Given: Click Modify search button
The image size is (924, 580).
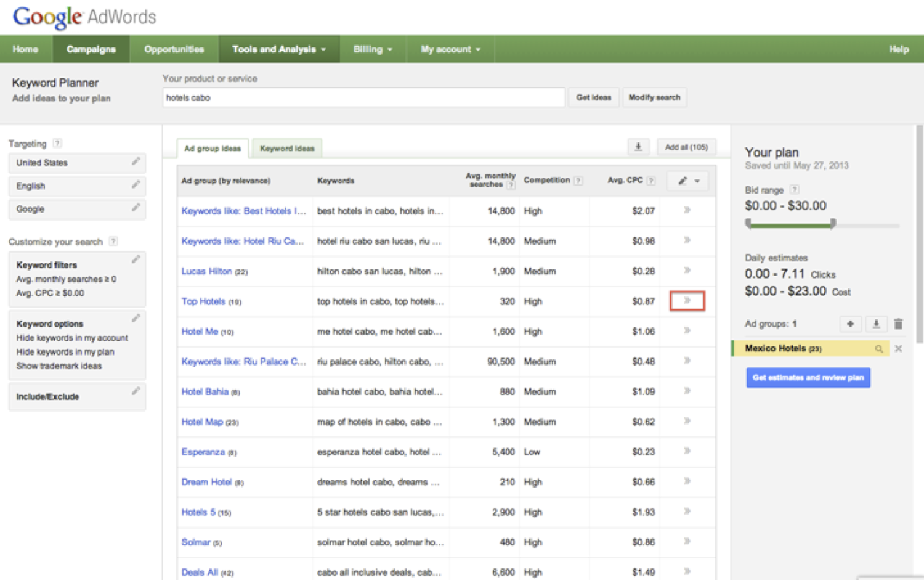Looking at the screenshot, I should pos(654,97).
